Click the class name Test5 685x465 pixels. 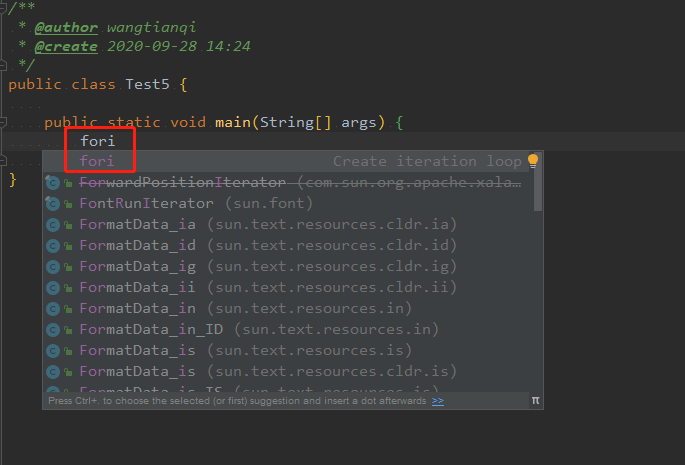tap(147, 84)
